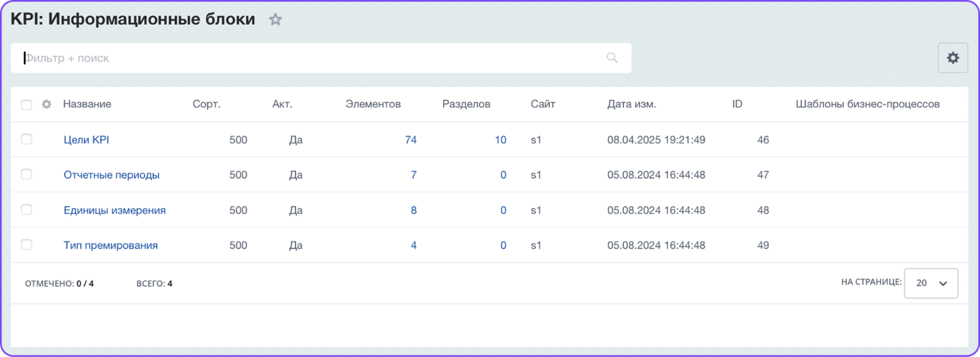
Task: Sort by the Элементов column header
Action: point(373,104)
